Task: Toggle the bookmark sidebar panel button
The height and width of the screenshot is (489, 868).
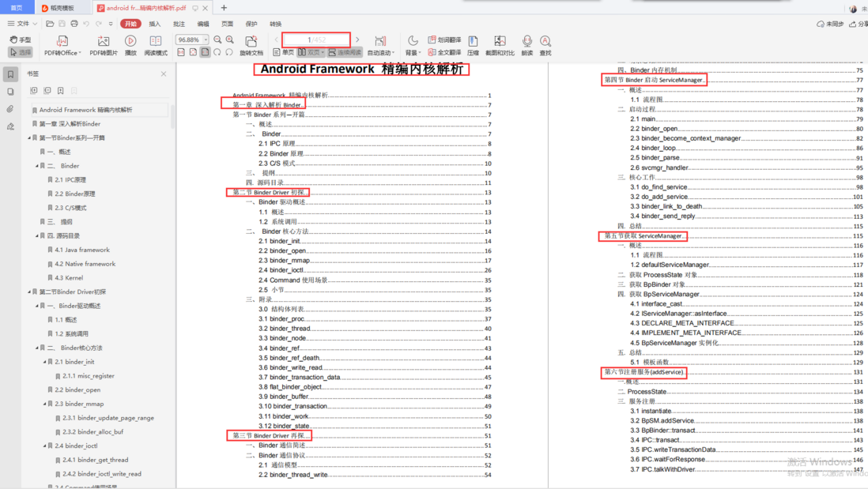Action: point(10,74)
